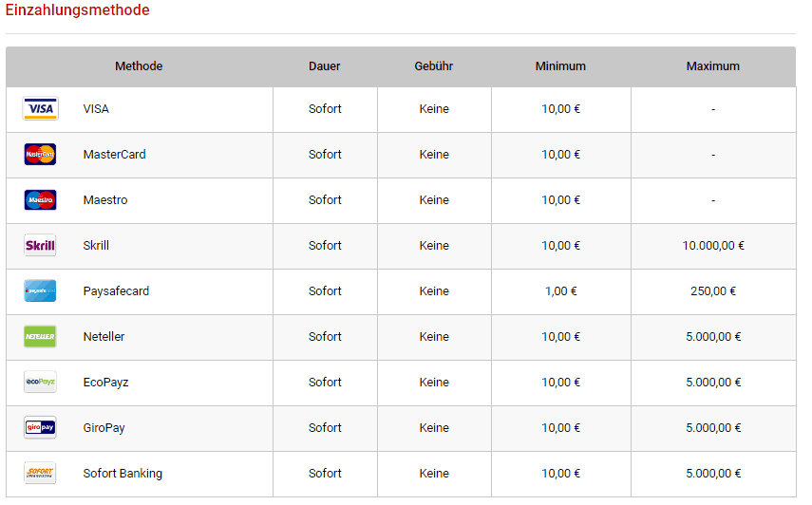This screenshot has width=812, height=505.
Task: Click the Skrill logo icon
Action: tap(40, 246)
